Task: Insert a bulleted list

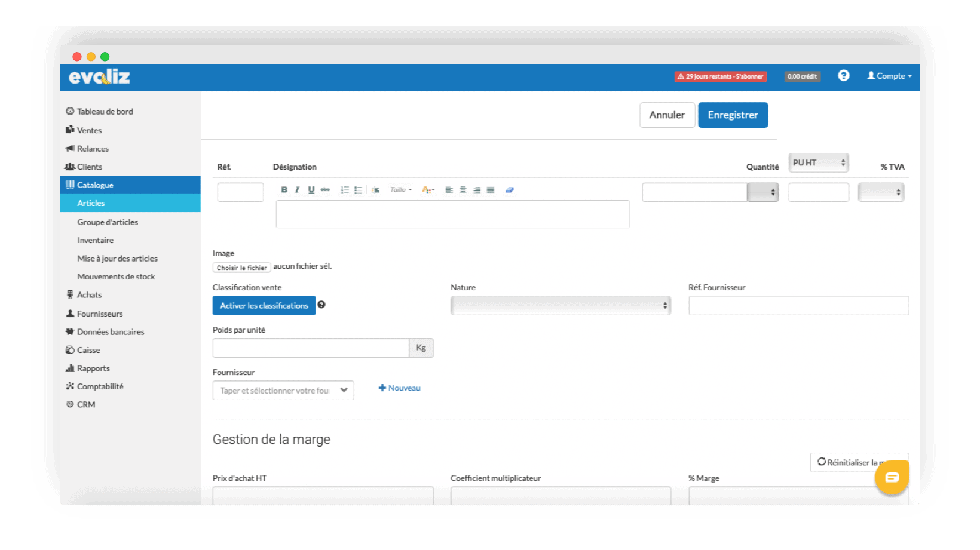Action: (x=358, y=190)
